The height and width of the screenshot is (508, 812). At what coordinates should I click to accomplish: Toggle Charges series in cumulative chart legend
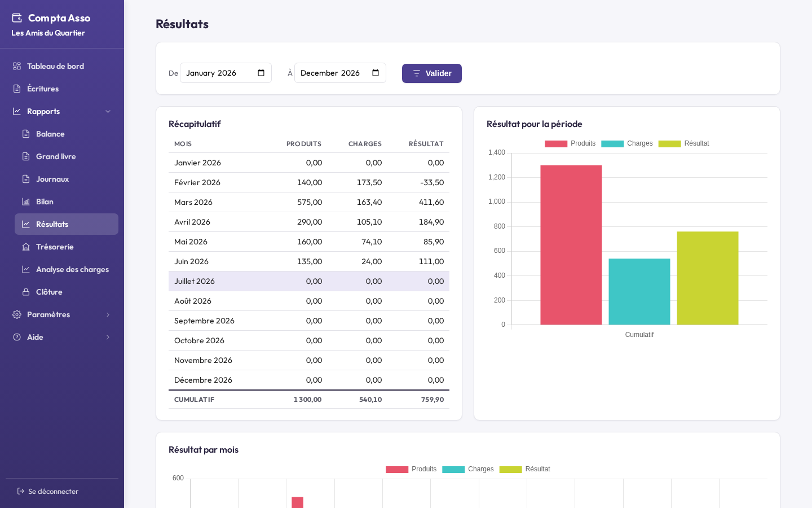click(627, 143)
